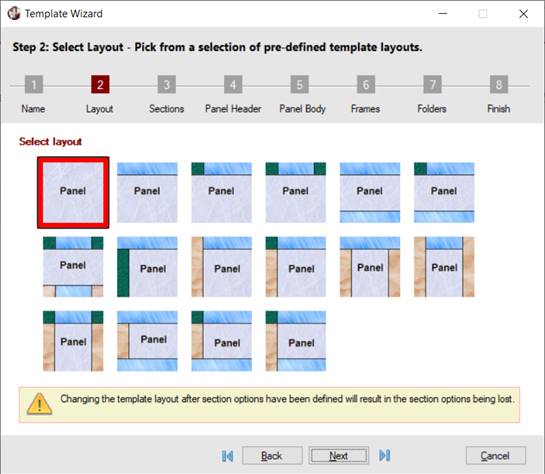Image resolution: width=545 pixels, height=474 pixels.
Task: Choose layout with header and footer only
Action: click(x=370, y=193)
